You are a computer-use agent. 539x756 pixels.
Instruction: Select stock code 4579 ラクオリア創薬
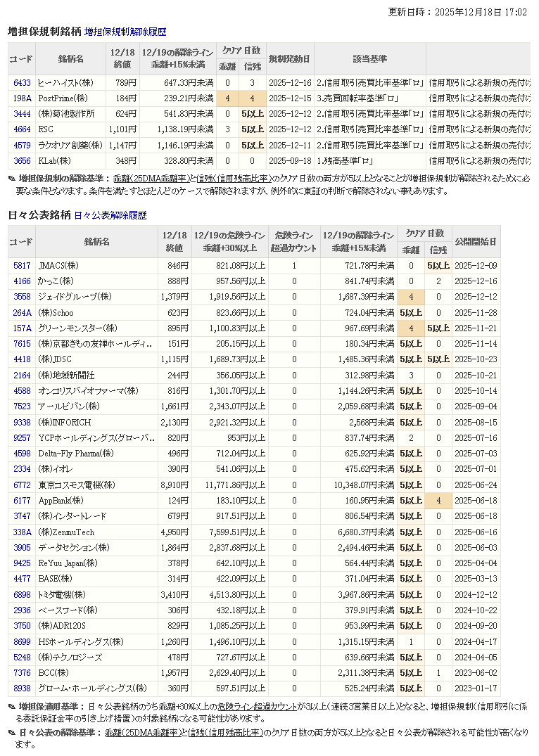click(x=22, y=145)
